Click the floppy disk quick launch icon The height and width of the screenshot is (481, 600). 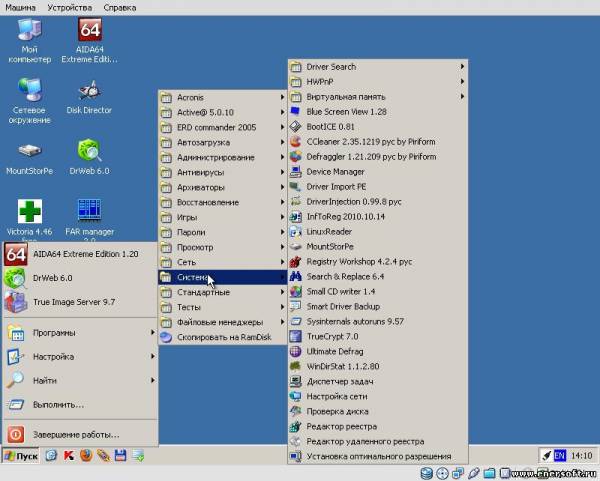click(x=121, y=455)
